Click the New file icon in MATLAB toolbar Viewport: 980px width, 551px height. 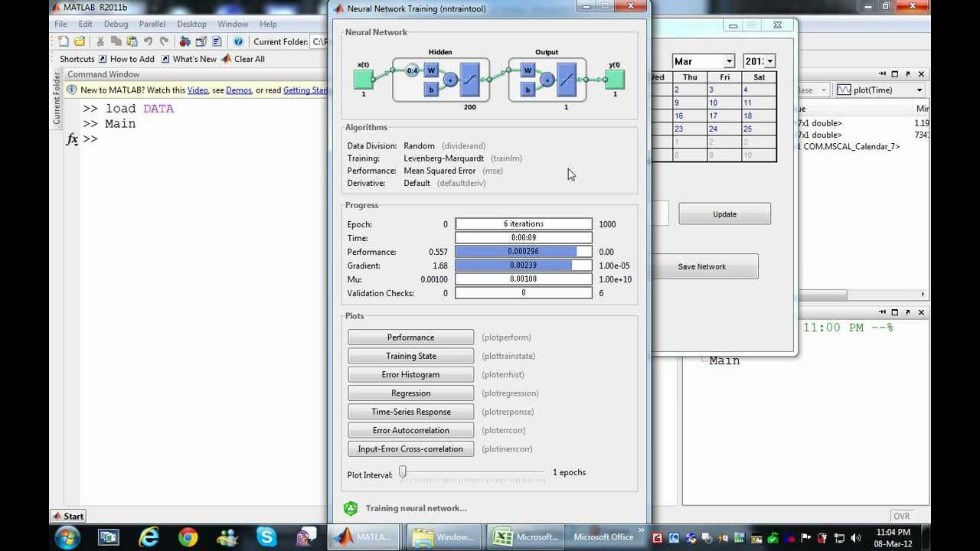pos(64,42)
